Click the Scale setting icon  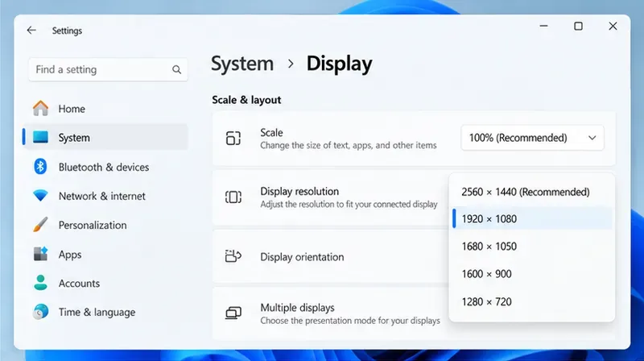tap(233, 138)
